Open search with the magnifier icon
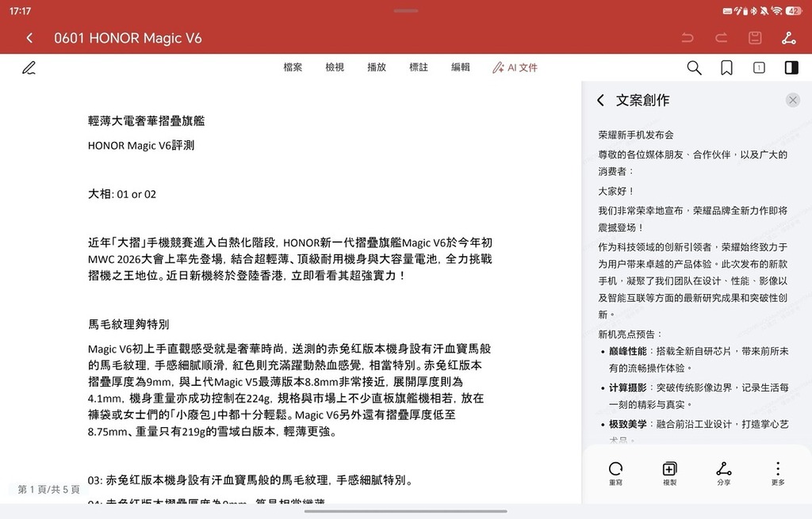This screenshot has width=812, height=519. (694, 68)
